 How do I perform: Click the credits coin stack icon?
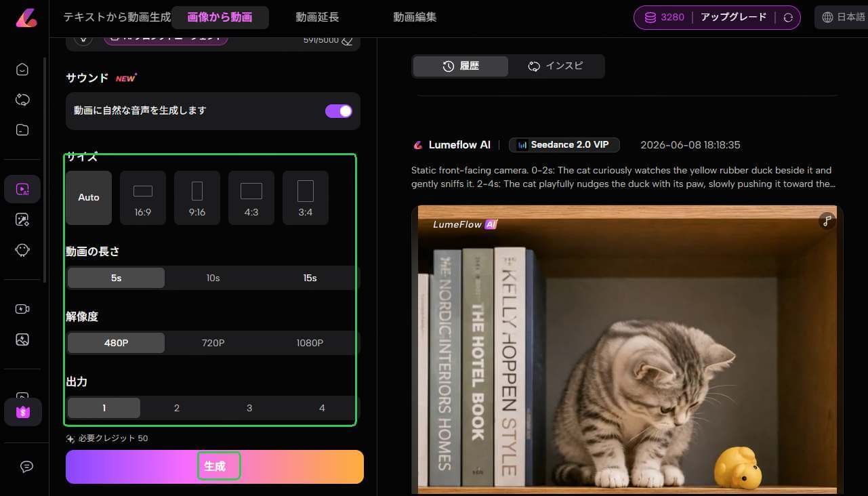pos(649,18)
